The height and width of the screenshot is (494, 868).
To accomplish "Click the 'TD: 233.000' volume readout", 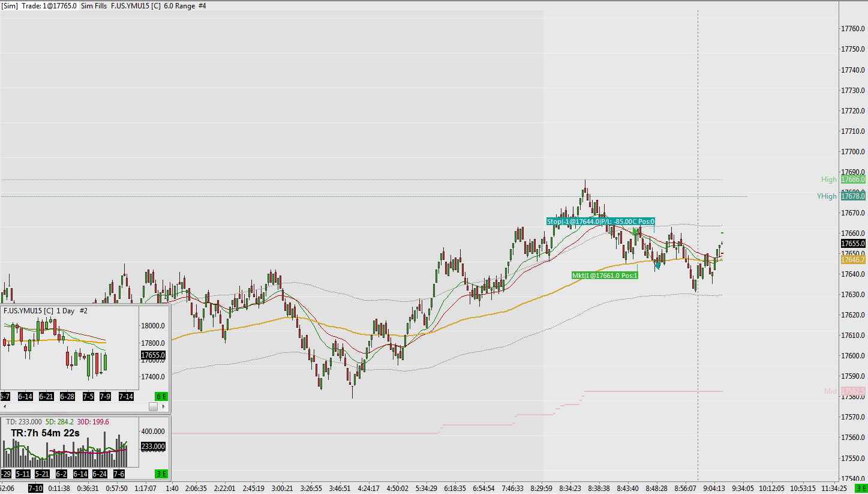I will (x=24, y=422).
